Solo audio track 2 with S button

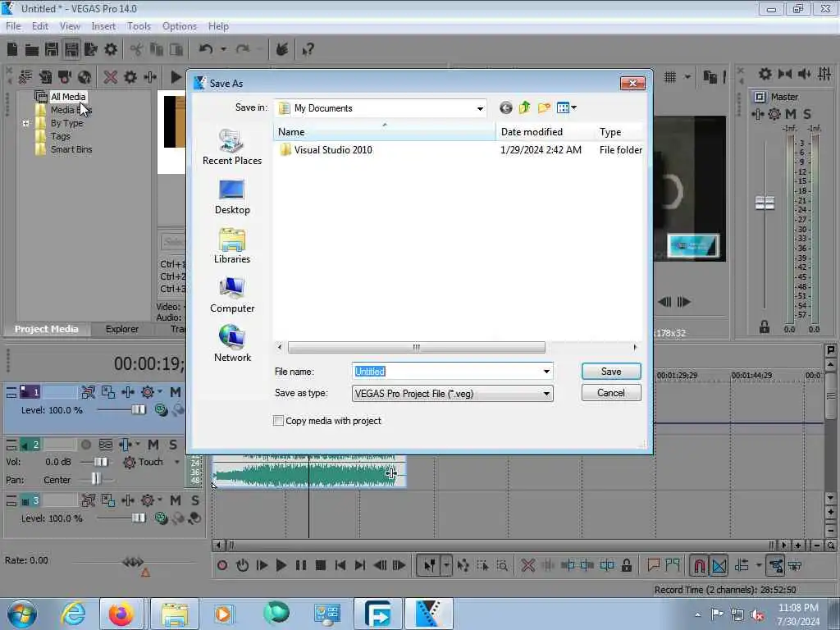coord(173,445)
